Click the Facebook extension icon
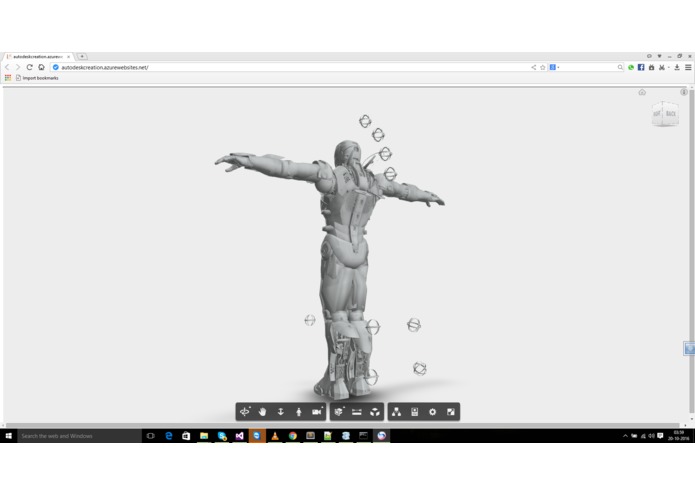Screen dimensions: 695x494 click(641, 67)
